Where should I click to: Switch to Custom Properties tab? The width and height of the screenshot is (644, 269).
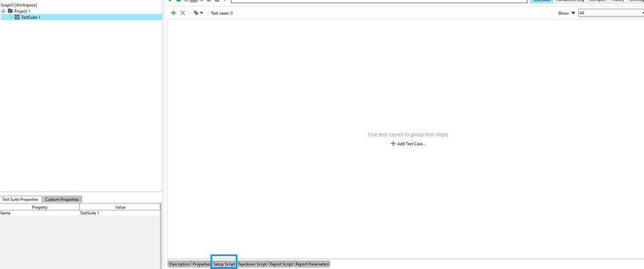click(x=62, y=199)
